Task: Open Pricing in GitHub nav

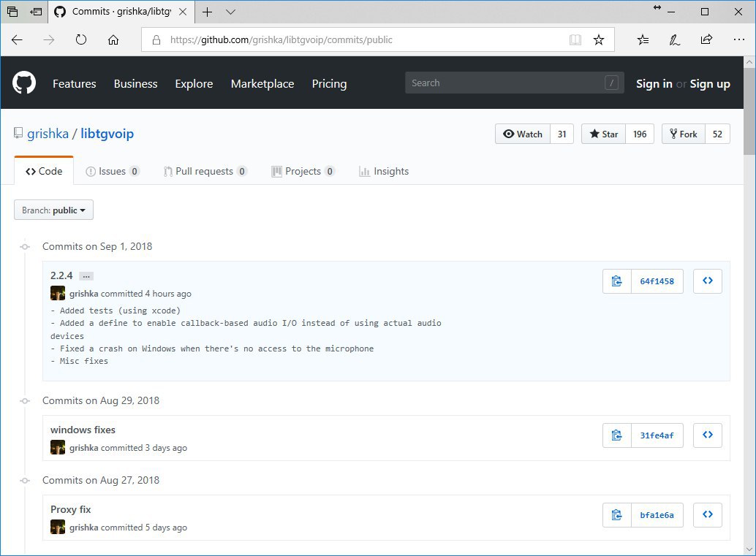Action: click(x=329, y=83)
